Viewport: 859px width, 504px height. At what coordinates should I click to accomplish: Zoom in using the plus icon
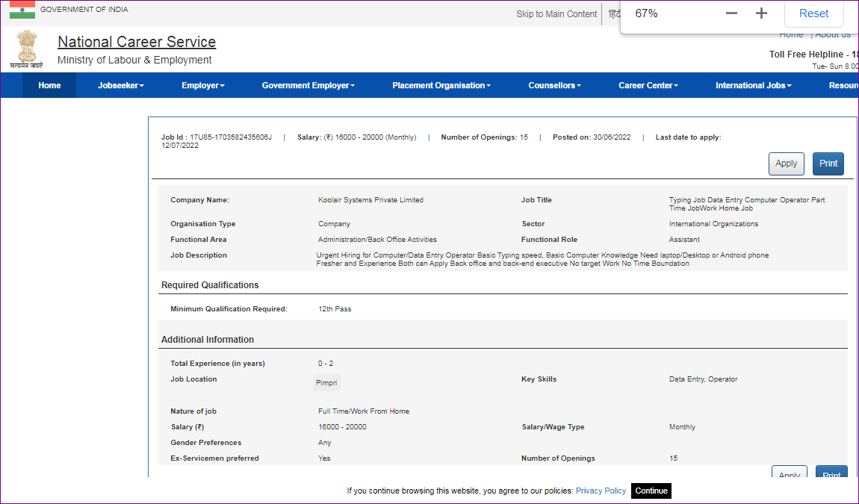[x=761, y=13]
